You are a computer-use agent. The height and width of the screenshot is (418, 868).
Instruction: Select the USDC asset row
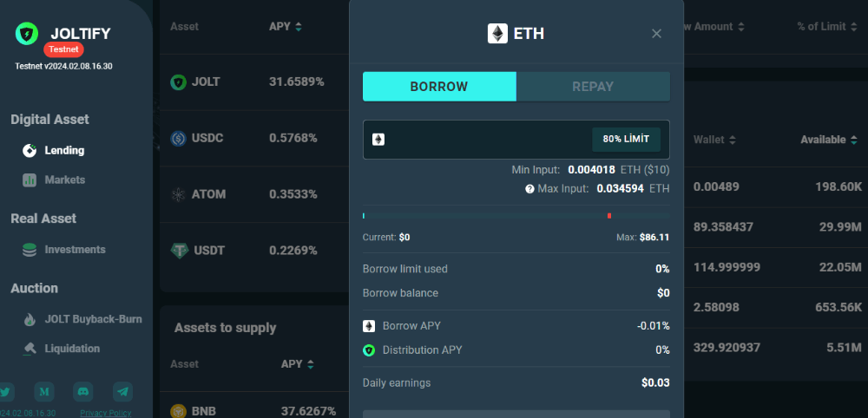(254, 138)
